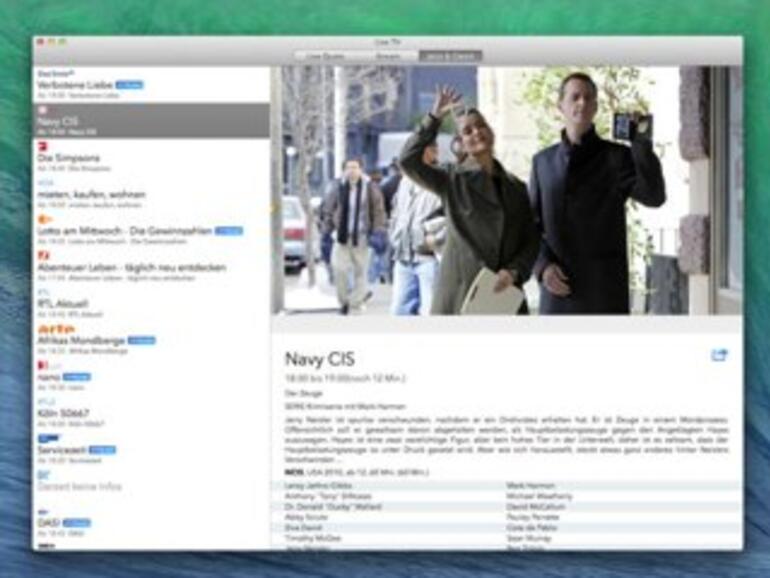Click the VOX label above mieten, kaufen, wohnen
The height and width of the screenshot is (578, 770).
point(45,183)
